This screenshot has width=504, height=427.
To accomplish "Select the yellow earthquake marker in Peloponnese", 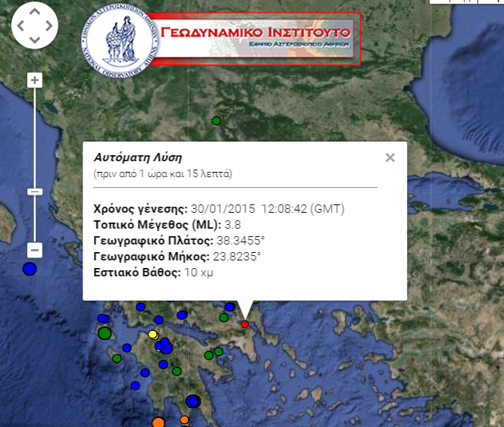I will click(x=153, y=335).
